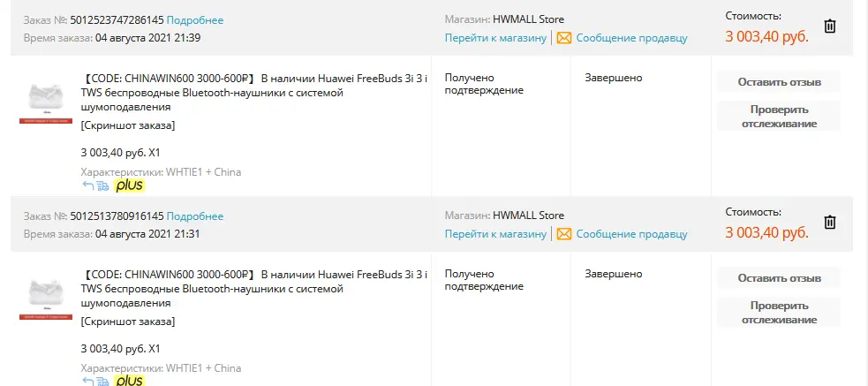Delete the second order with trash icon

pyautogui.click(x=830, y=222)
